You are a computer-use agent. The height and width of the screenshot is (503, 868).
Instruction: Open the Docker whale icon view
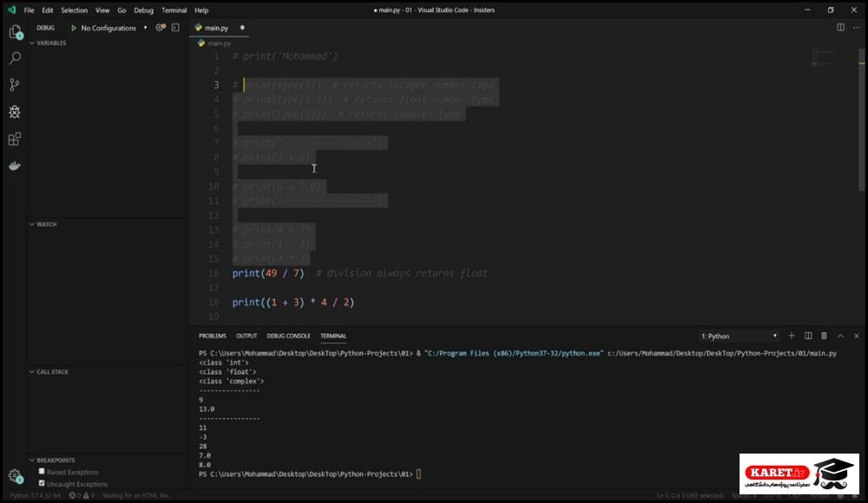[x=15, y=166]
